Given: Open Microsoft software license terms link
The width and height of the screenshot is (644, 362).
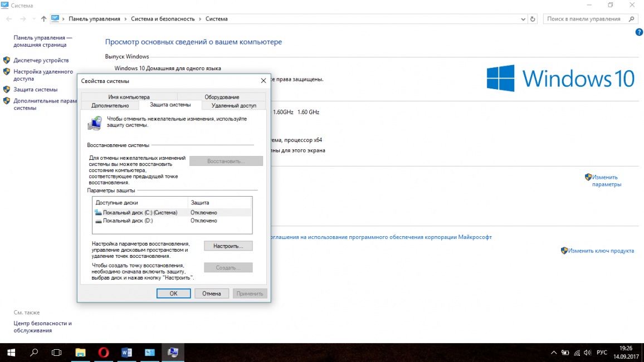Looking at the screenshot, I should coord(381,237).
